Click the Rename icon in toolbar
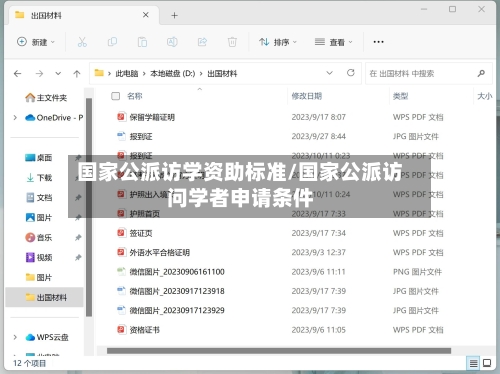 coord(172,42)
